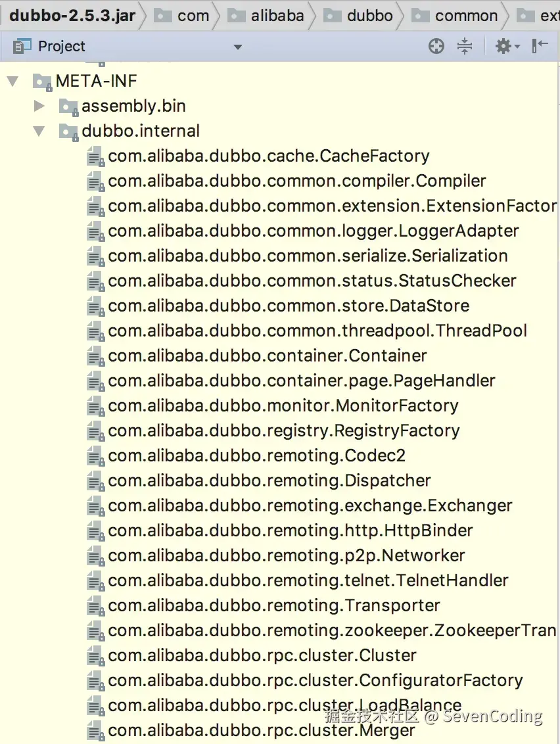Click the collapse all icon
The height and width of the screenshot is (744, 560).
(x=465, y=46)
